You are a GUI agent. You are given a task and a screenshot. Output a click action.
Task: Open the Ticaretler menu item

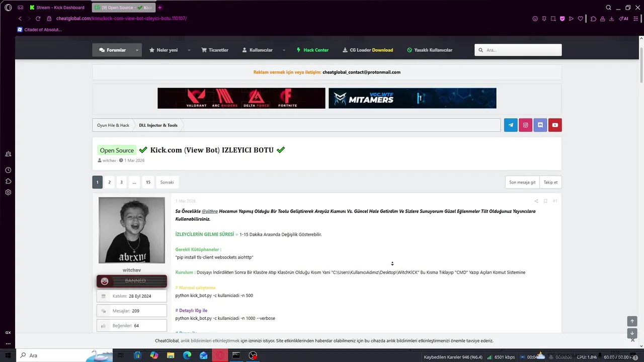point(215,50)
